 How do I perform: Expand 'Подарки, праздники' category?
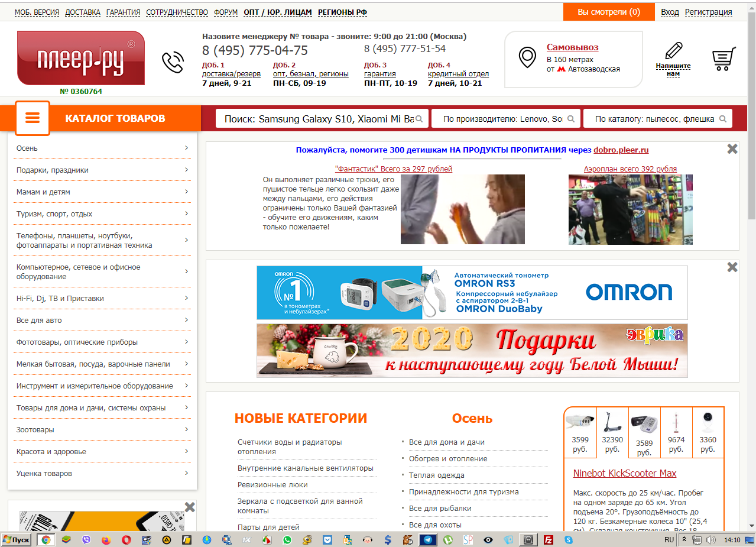pyautogui.click(x=103, y=170)
